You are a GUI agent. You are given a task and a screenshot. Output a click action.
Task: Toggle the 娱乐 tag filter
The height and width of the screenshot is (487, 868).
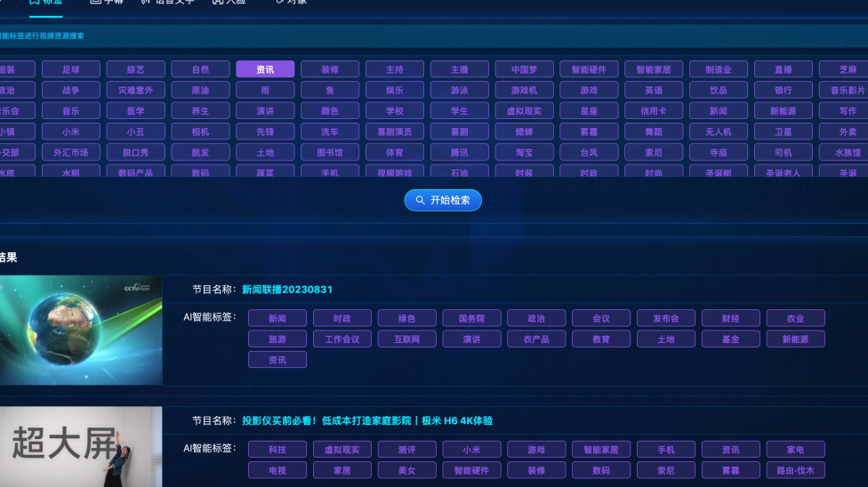click(x=395, y=90)
